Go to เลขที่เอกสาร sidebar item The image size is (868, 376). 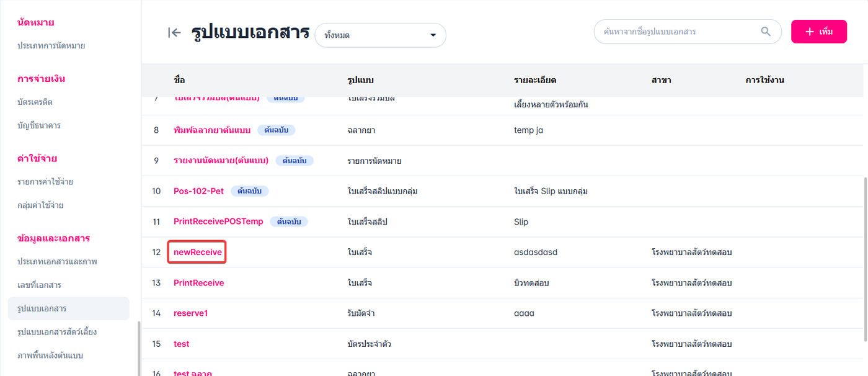[x=39, y=285]
